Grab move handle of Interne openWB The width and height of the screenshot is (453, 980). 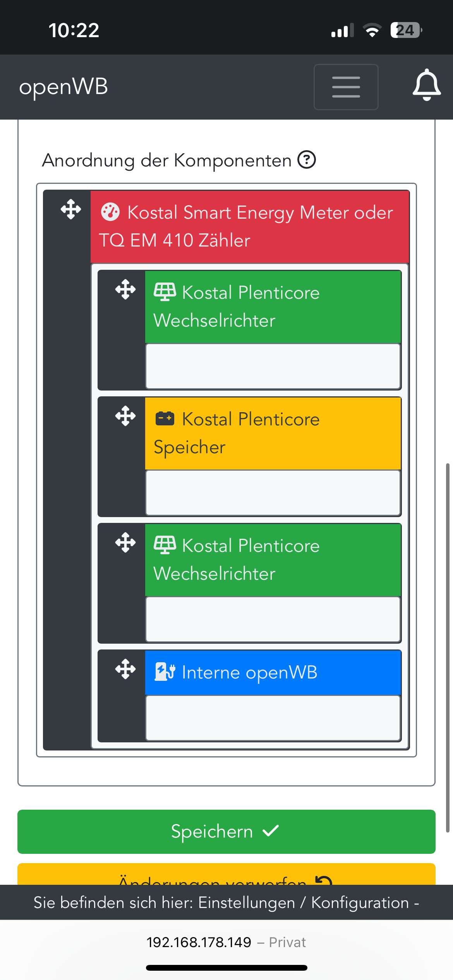tap(125, 669)
